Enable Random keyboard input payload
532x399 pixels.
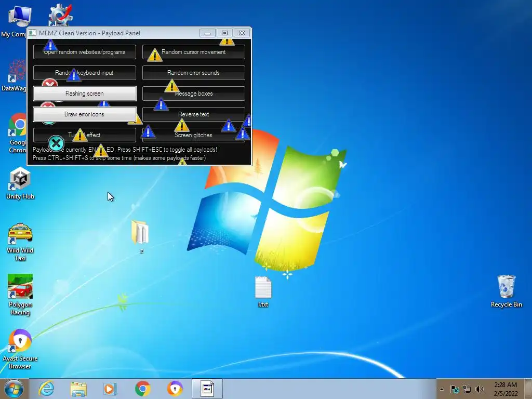click(x=85, y=73)
